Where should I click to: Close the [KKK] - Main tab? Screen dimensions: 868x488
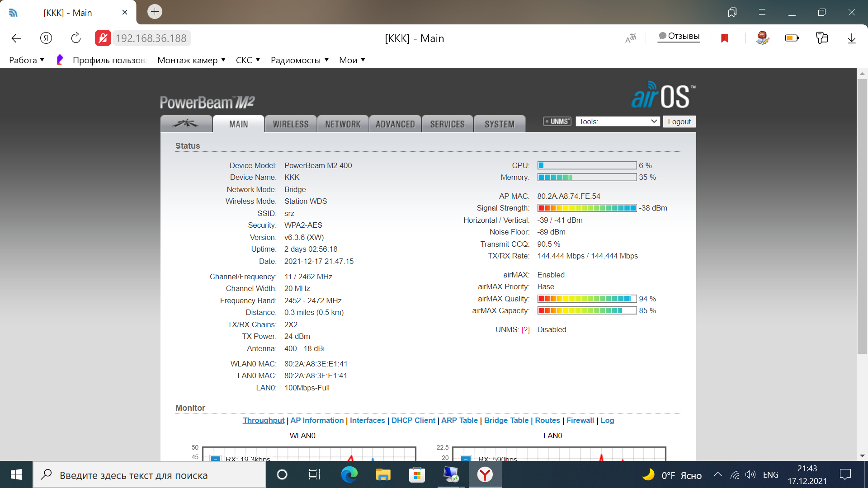(x=125, y=13)
